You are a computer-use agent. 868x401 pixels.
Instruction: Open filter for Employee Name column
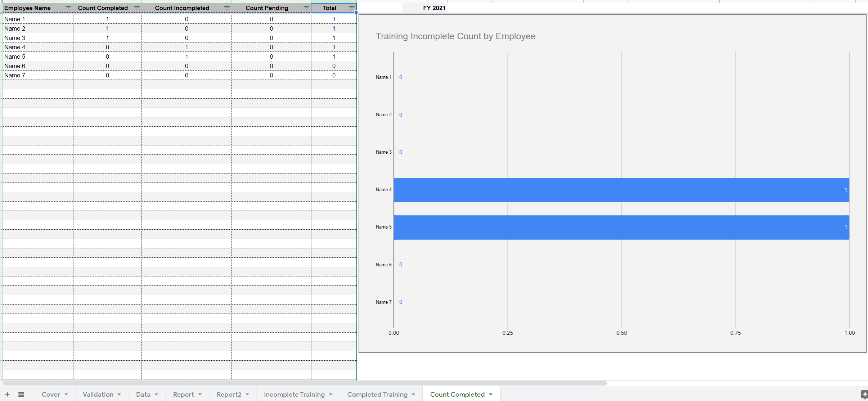pyautogui.click(x=68, y=8)
